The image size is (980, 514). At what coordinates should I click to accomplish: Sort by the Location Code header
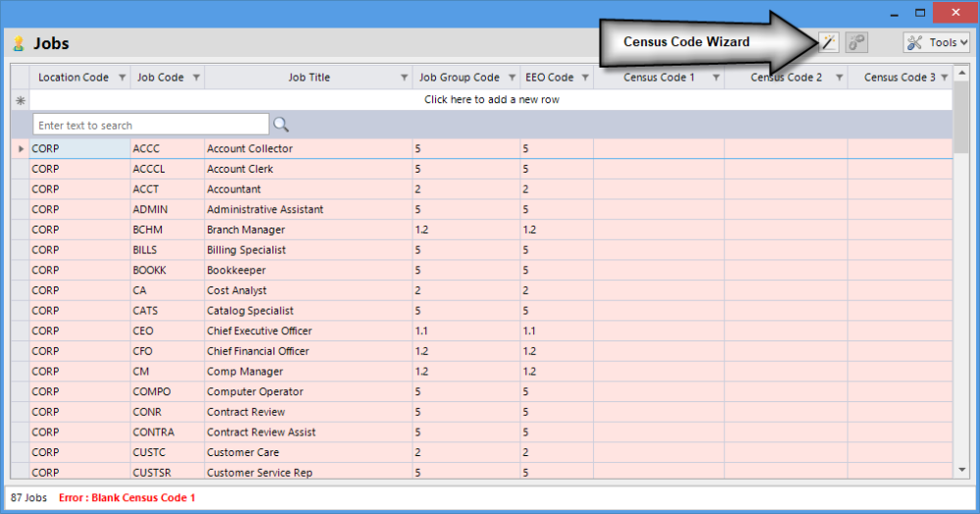click(73, 77)
